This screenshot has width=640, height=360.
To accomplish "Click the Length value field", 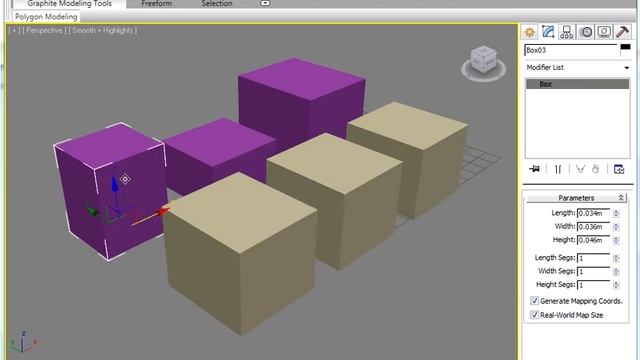I will (594, 213).
